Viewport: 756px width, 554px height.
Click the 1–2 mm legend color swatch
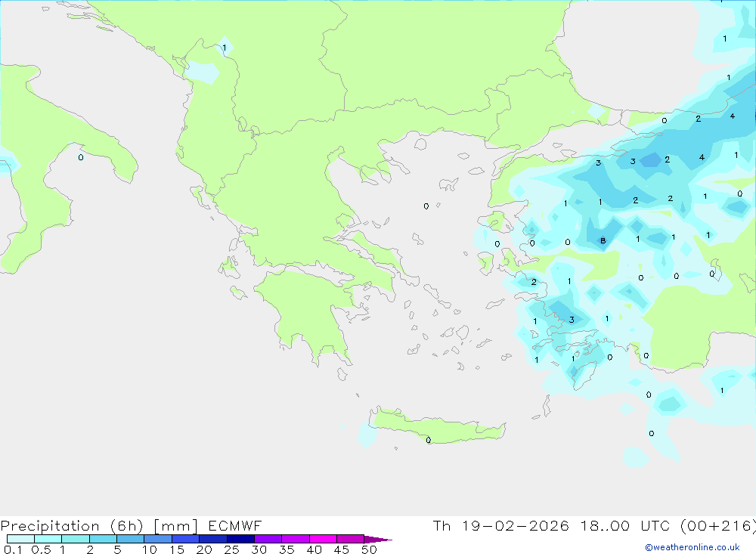(x=76, y=539)
